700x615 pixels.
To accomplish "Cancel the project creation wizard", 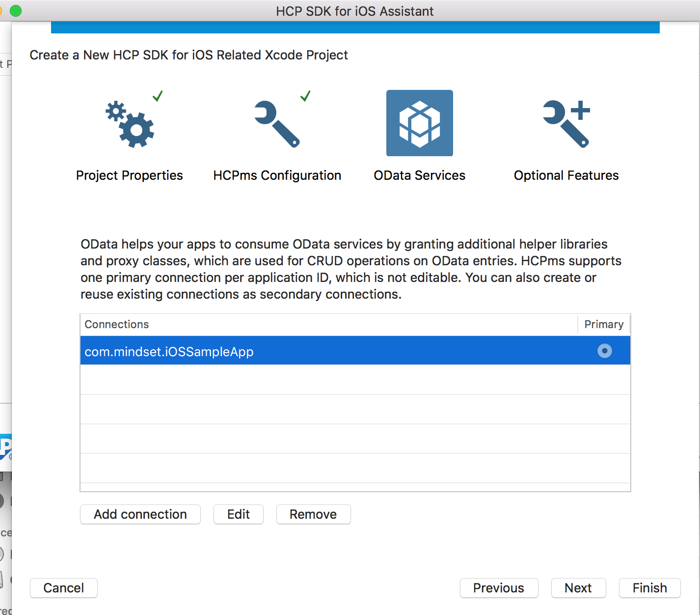I will click(x=64, y=588).
